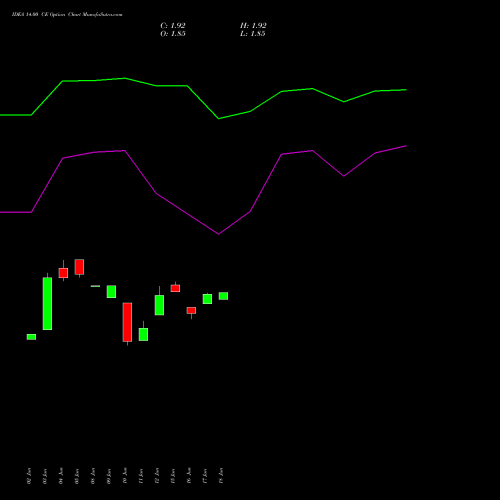Select the red candle for 15 Jan
Viewport: 500px width, 500px height.
[x=175, y=288]
